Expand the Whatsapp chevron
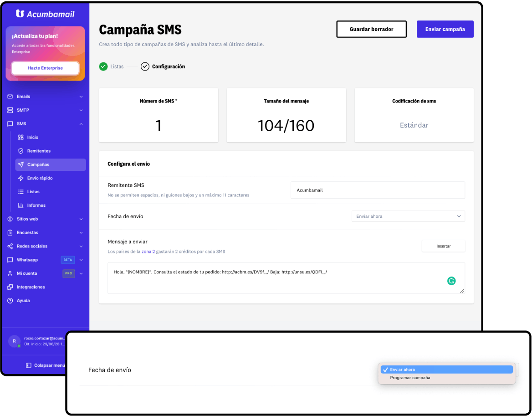Image resolution: width=532 pixels, height=416 pixels. point(81,260)
